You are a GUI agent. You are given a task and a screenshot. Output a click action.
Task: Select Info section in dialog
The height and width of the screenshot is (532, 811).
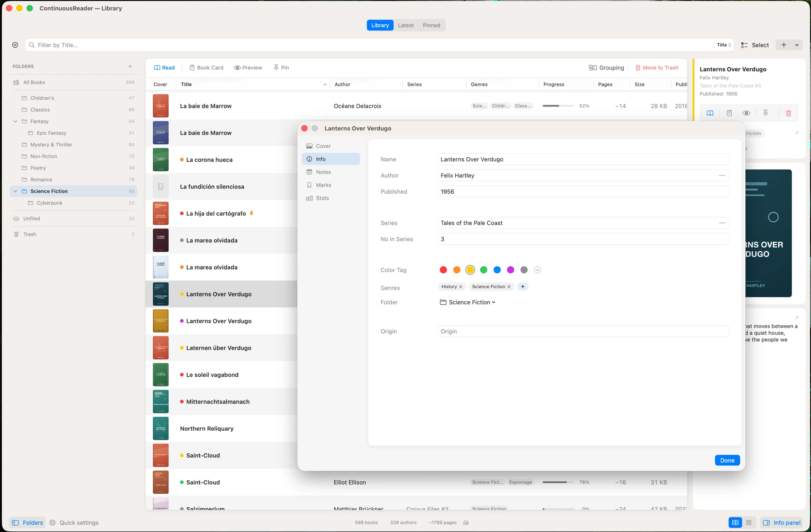pyautogui.click(x=330, y=159)
